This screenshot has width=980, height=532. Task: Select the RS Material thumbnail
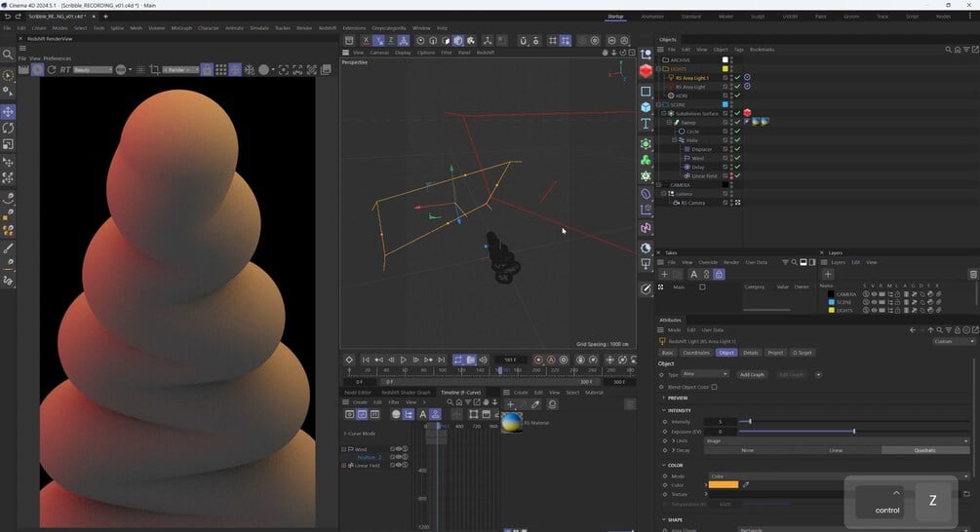point(511,423)
